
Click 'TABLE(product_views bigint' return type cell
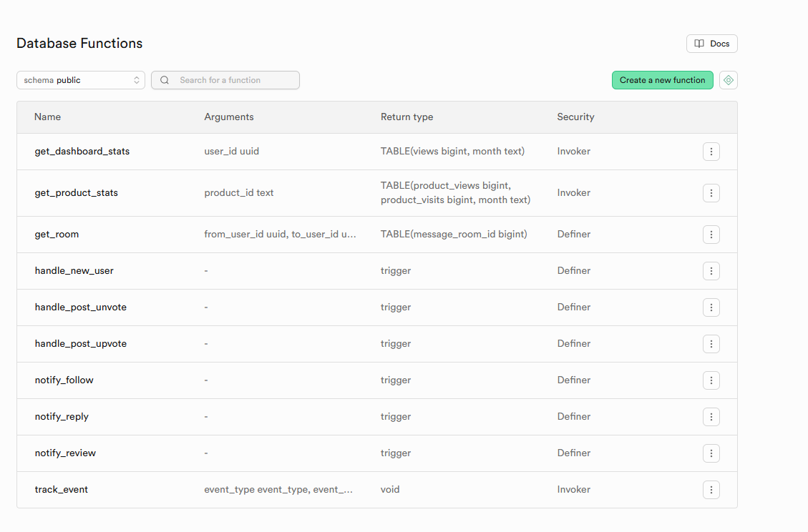[456, 192]
